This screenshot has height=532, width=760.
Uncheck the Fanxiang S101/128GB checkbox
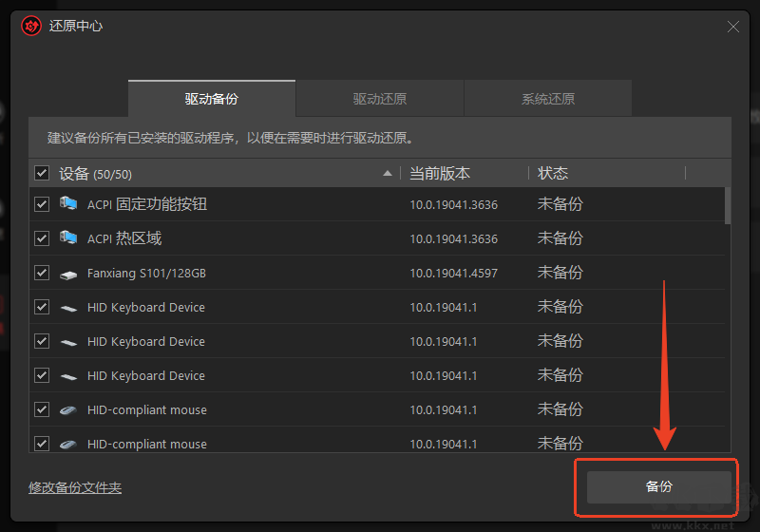(x=42, y=273)
